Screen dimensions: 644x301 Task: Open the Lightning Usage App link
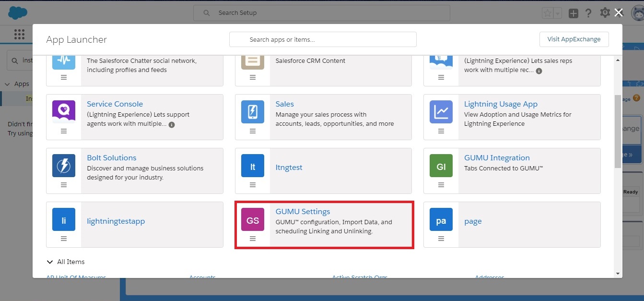pos(501,104)
